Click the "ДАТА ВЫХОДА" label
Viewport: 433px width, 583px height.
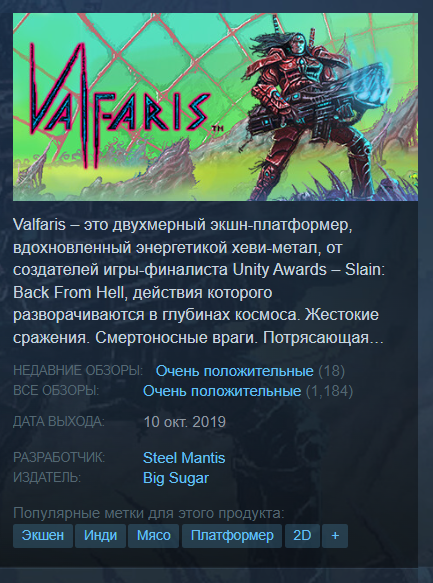click(59, 422)
